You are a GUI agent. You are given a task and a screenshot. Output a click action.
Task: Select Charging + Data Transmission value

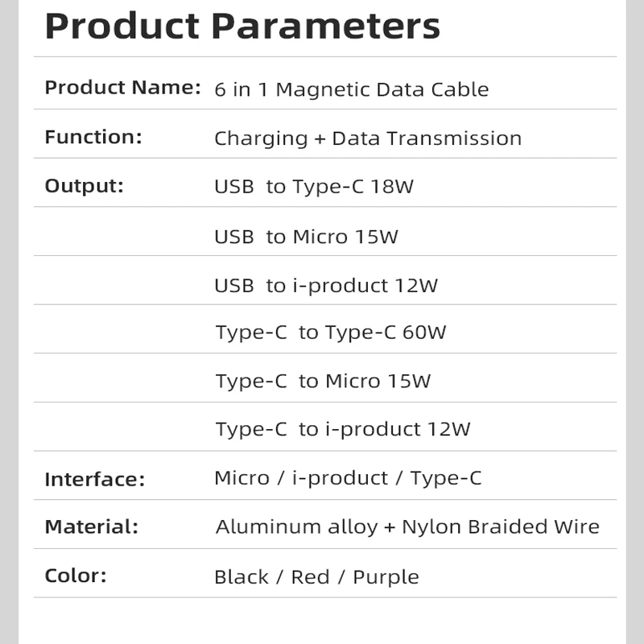click(x=367, y=138)
